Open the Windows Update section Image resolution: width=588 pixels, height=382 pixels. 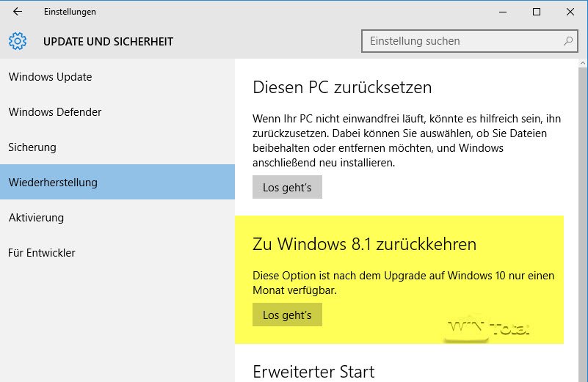pos(50,77)
